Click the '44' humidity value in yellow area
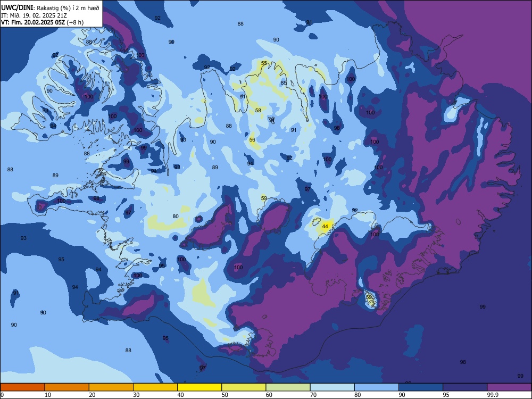532x399 pixels. pyautogui.click(x=325, y=226)
